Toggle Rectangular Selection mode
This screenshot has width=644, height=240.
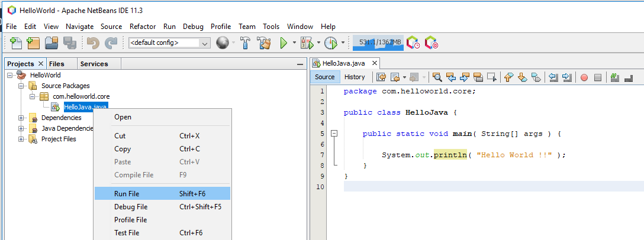492,77
